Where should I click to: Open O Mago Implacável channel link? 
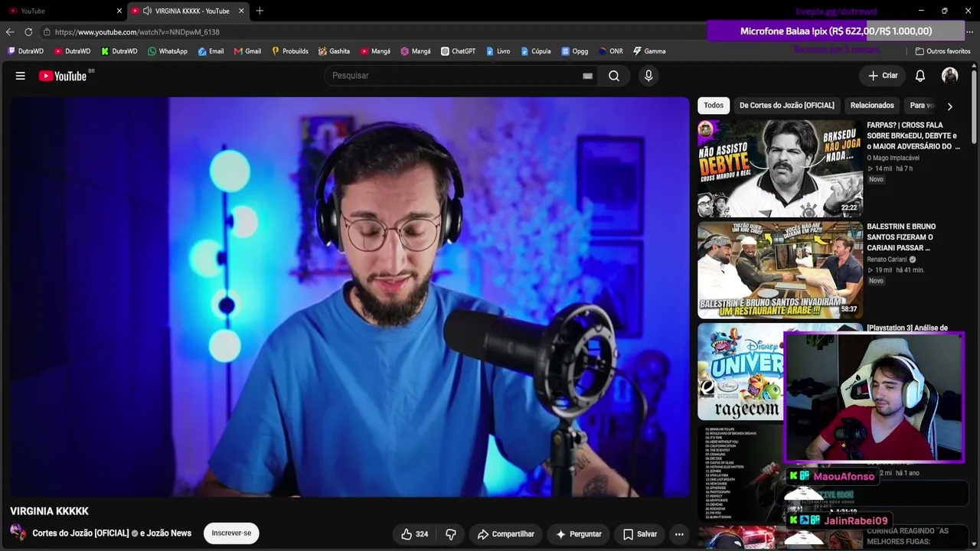893,158
